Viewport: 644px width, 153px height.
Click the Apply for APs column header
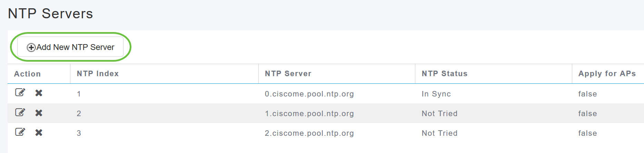607,74
